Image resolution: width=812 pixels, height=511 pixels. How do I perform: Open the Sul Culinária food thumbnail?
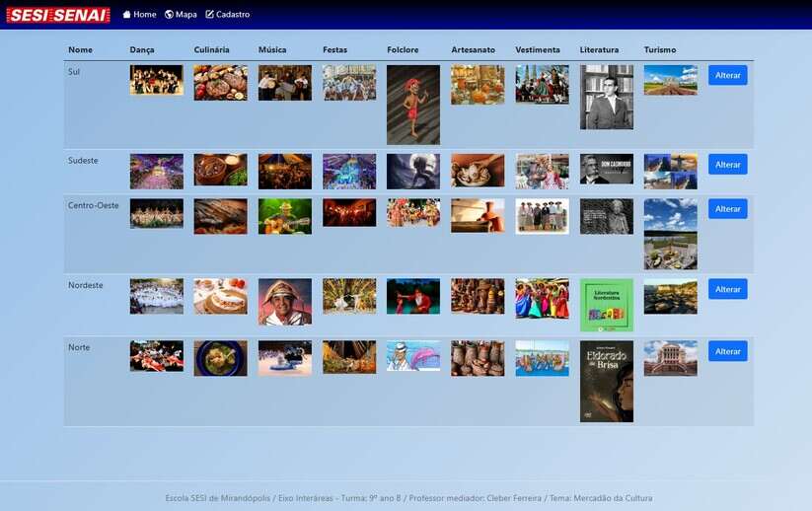tap(221, 82)
